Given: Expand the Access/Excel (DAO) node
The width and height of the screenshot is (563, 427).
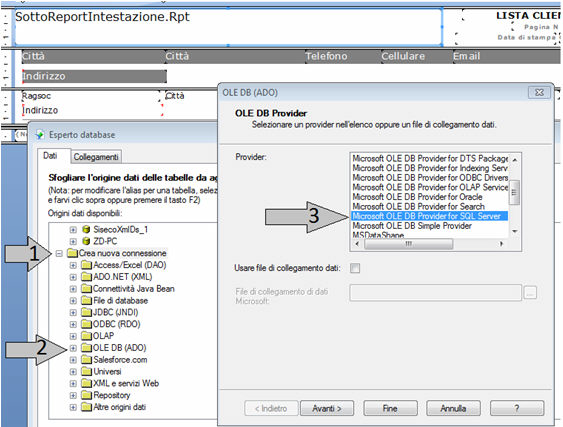Looking at the screenshot, I should [73, 265].
